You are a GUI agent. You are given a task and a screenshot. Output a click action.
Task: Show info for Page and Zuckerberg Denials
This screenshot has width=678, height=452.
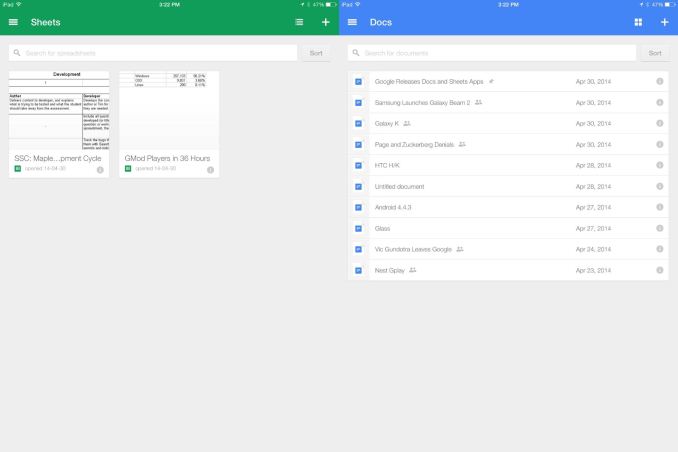point(660,144)
